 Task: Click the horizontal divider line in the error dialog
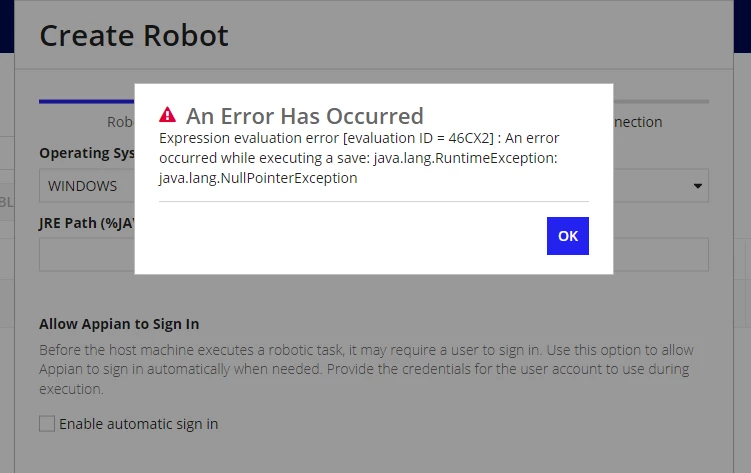tap(374, 202)
